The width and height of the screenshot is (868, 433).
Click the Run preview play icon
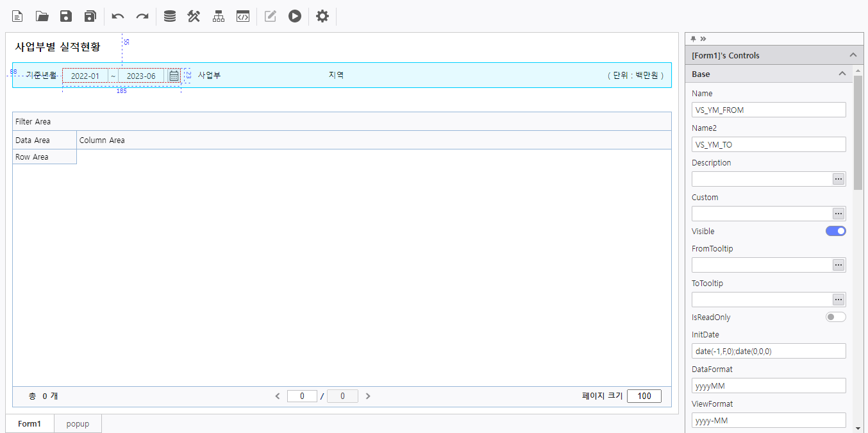point(294,16)
